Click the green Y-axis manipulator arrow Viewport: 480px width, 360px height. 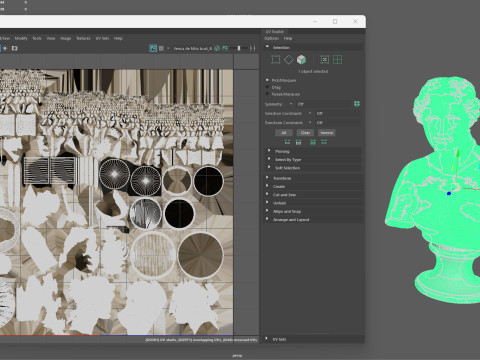pyautogui.click(x=458, y=154)
